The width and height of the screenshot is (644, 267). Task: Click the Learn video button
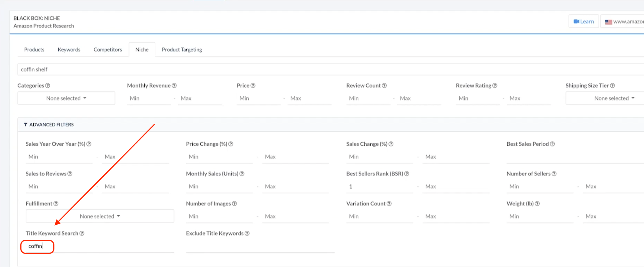583,22
